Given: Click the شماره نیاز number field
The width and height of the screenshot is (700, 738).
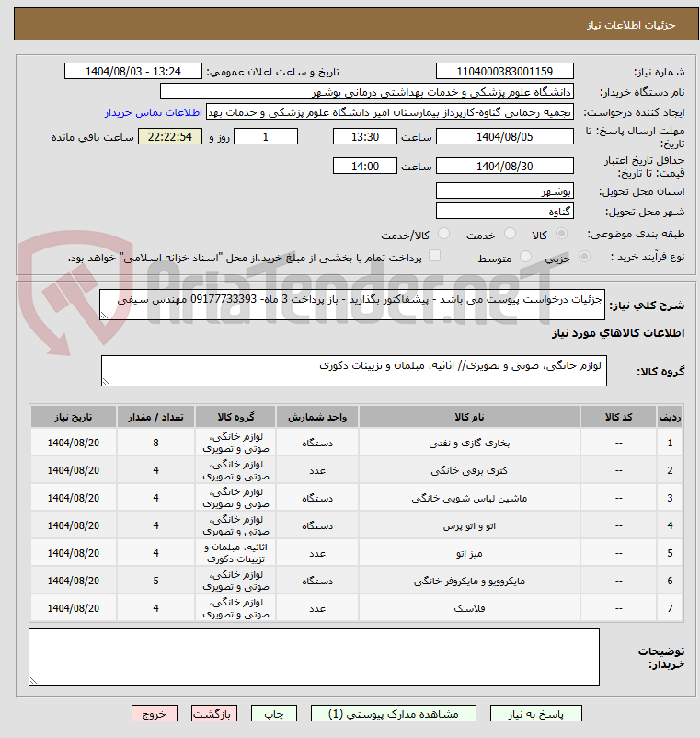Looking at the screenshot, I should (x=505, y=72).
